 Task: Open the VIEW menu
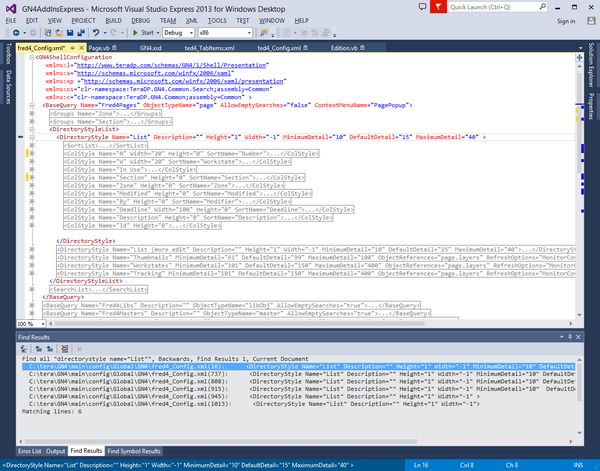pos(55,21)
